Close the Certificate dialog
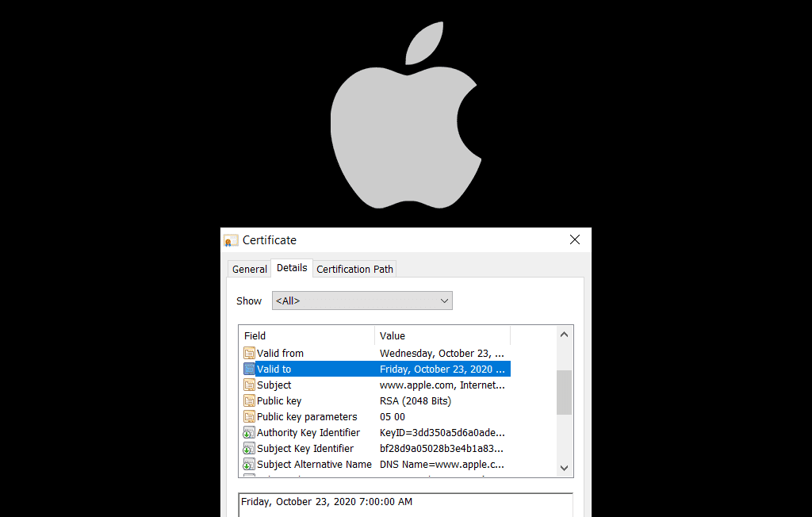Viewport: 812px width, 517px height. pyautogui.click(x=575, y=239)
